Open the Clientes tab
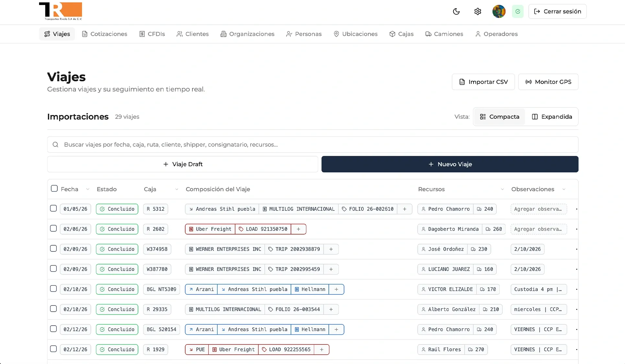 pyautogui.click(x=193, y=34)
